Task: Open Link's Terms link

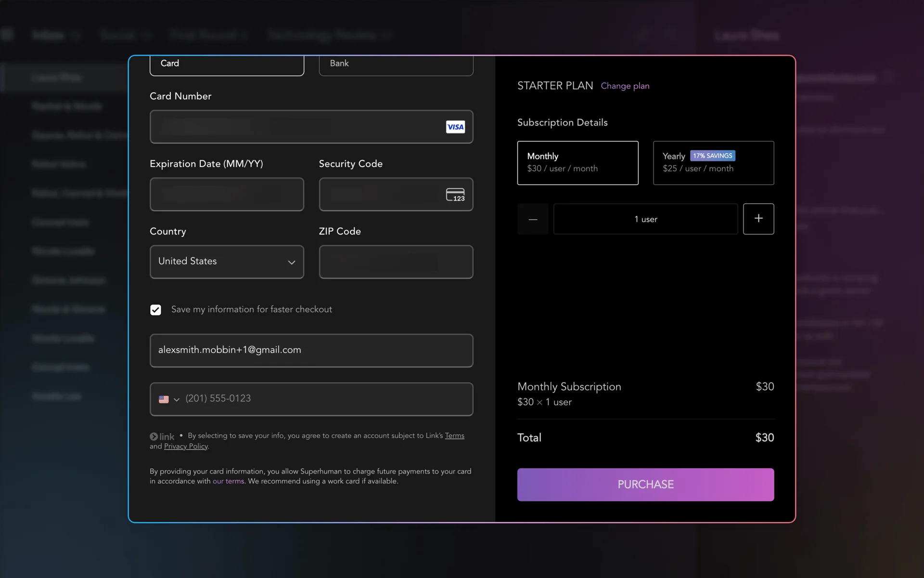Action: click(454, 435)
